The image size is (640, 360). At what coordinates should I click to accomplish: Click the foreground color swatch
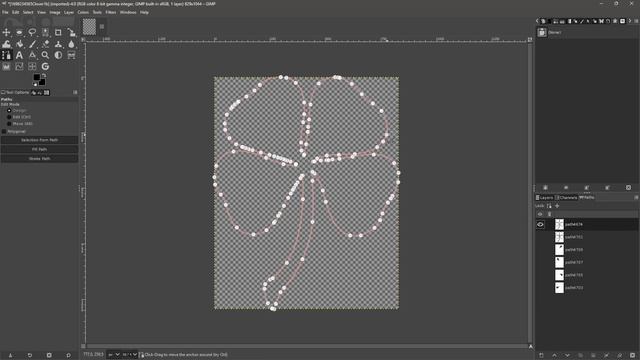click(36, 77)
